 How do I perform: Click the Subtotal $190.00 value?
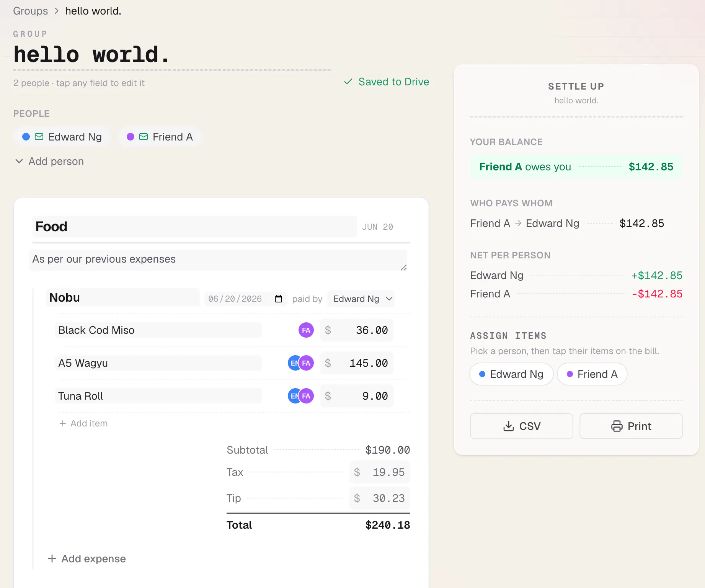(388, 450)
